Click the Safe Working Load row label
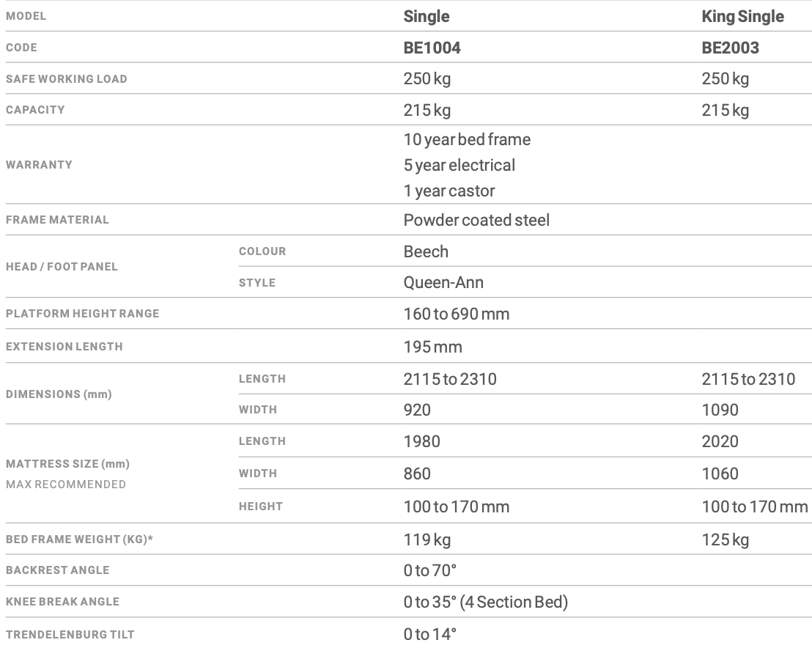The width and height of the screenshot is (812, 648). (66, 79)
